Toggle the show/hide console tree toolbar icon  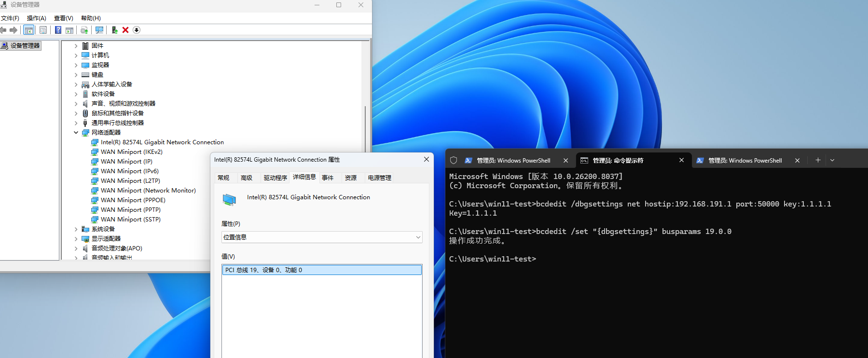point(29,30)
